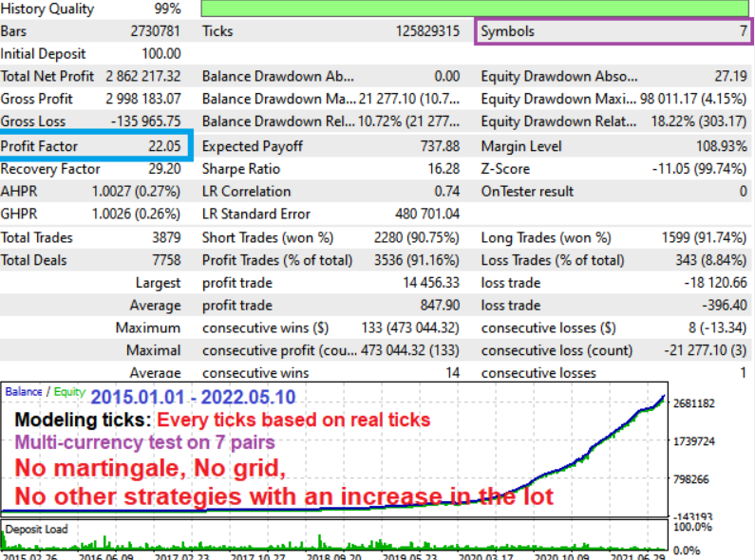Click the Balance legend label on chart
The image size is (755, 560).
point(24,391)
